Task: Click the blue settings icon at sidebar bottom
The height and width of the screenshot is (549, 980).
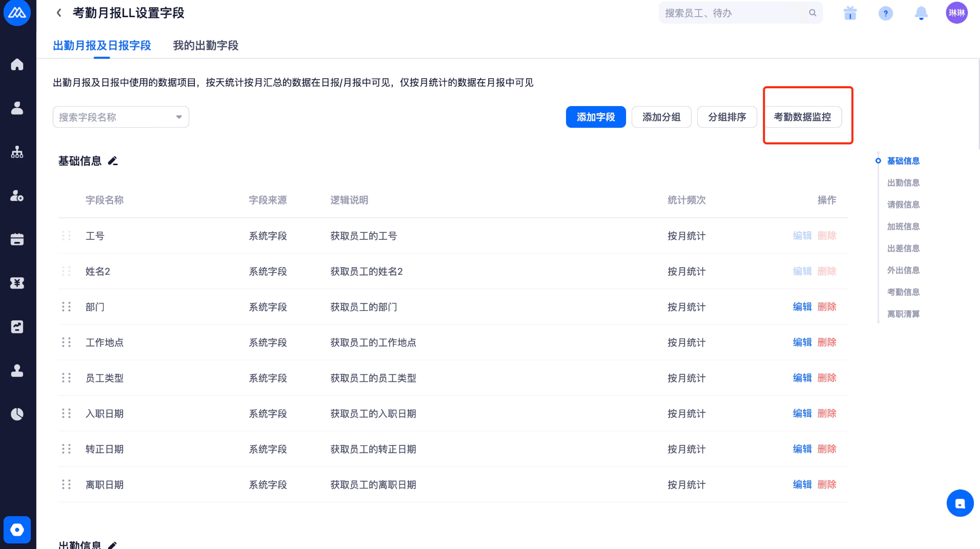Action: 17,530
